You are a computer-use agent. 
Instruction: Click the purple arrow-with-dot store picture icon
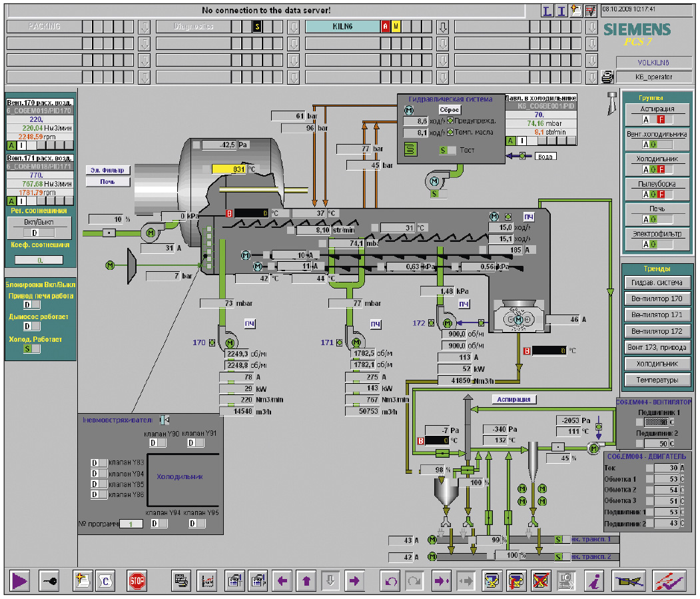442,580
